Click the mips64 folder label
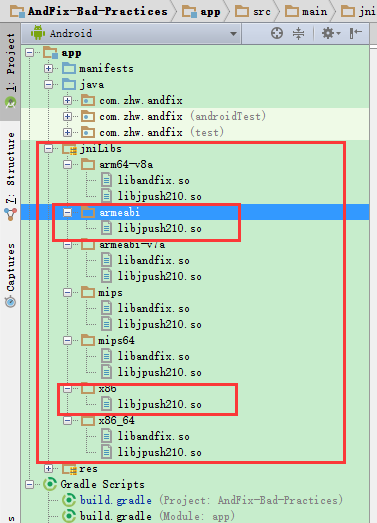 (x=116, y=341)
